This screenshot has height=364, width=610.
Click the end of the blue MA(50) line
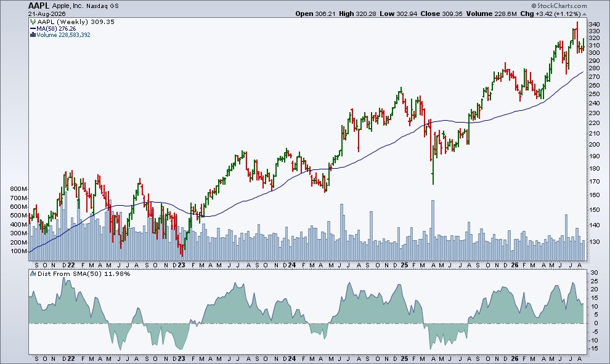click(x=583, y=72)
